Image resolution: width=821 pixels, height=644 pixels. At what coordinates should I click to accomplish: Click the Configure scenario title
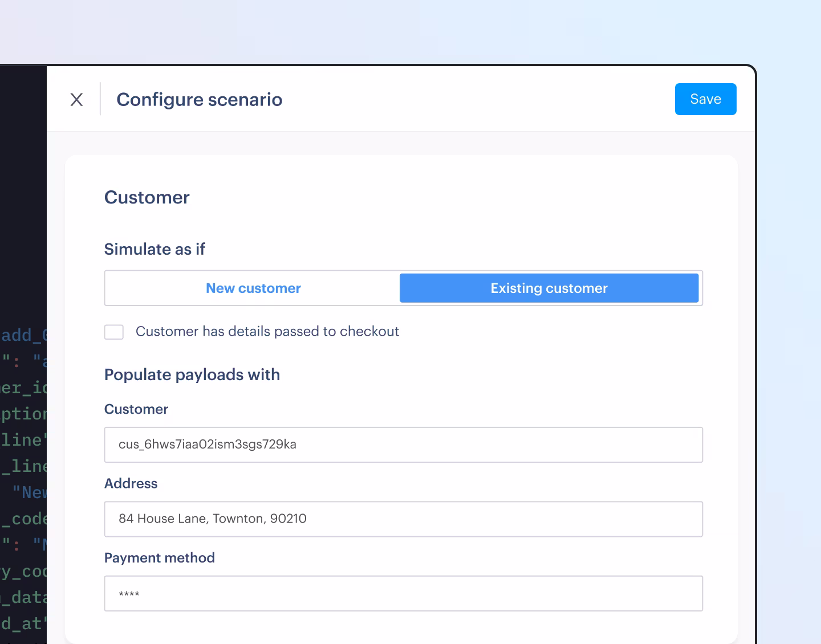tap(200, 99)
